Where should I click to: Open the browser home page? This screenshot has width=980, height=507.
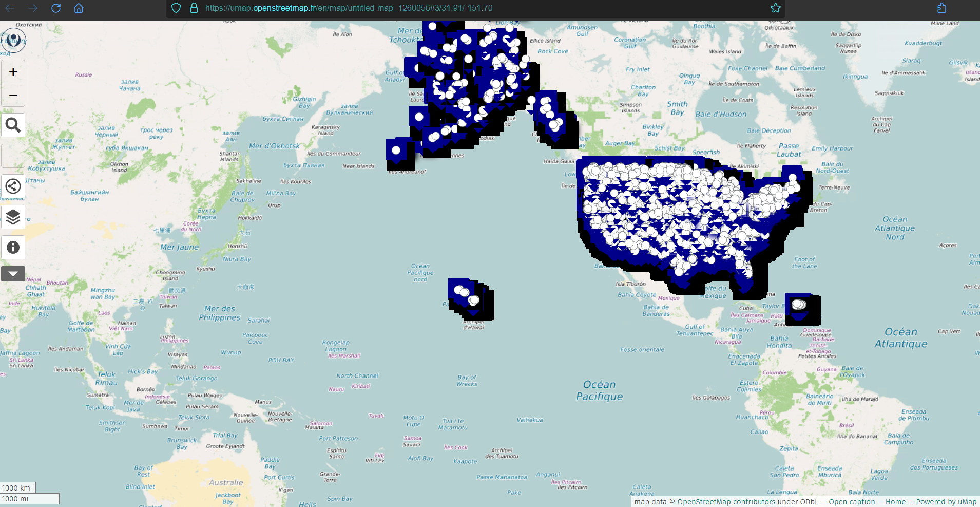tap(79, 8)
